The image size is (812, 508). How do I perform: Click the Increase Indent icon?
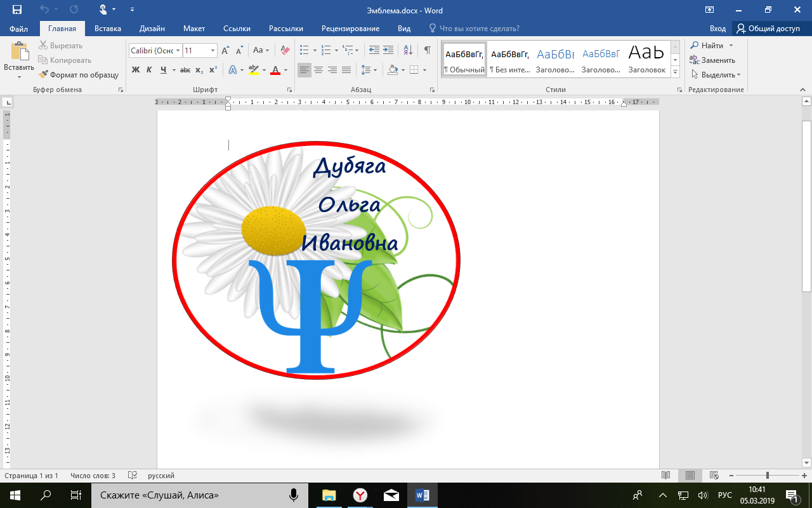tap(388, 50)
